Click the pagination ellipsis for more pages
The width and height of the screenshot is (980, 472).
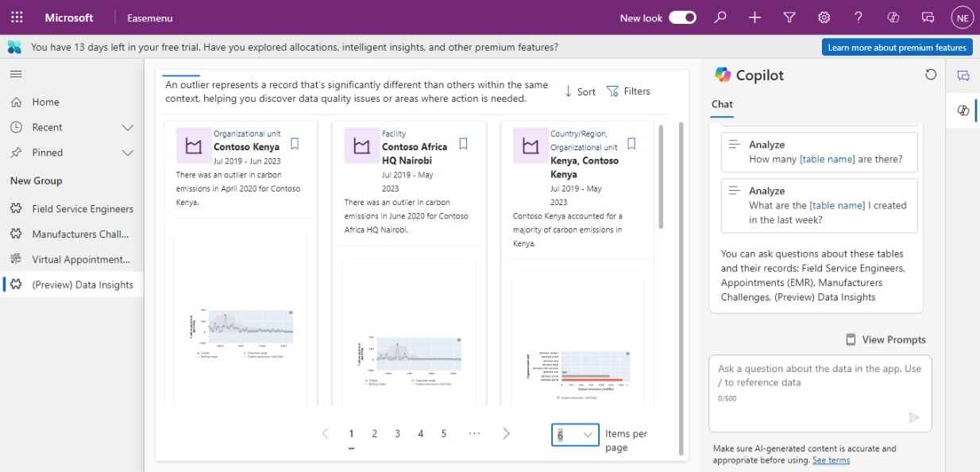[x=474, y=434]
